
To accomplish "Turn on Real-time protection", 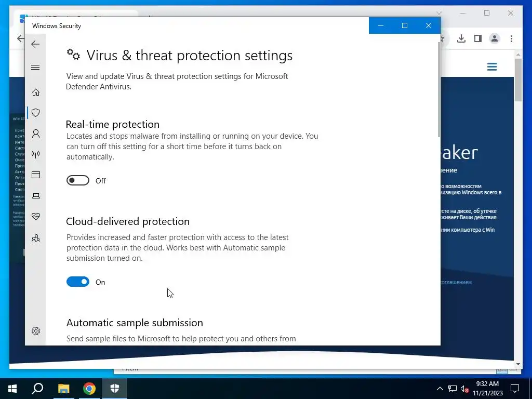I will point(78,180).
